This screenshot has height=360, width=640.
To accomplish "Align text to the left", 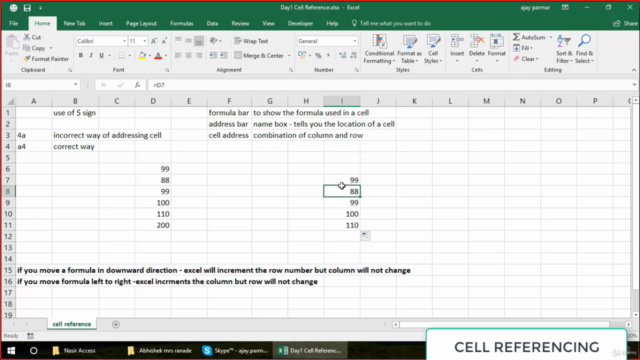I will point(178,56).
